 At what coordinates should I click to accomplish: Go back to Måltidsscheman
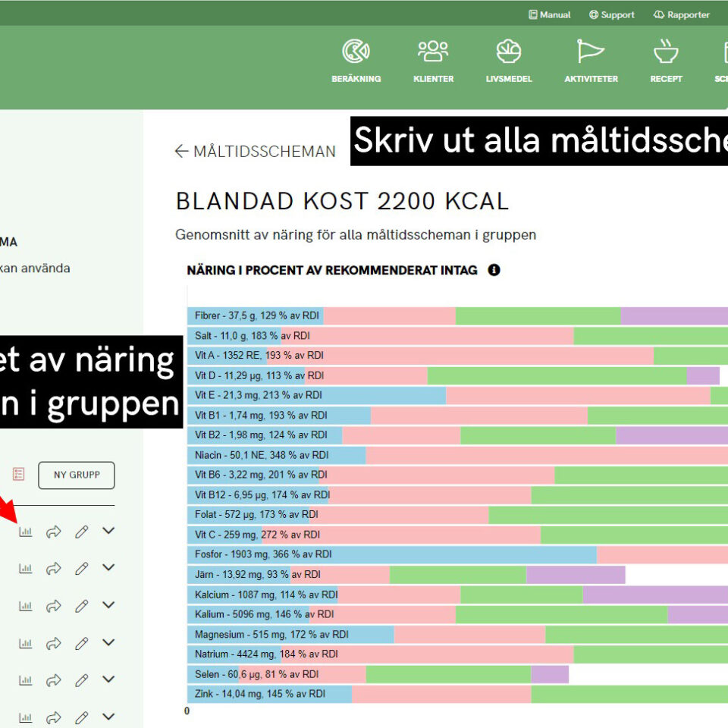pyautogui.click(x=256, y=152)
